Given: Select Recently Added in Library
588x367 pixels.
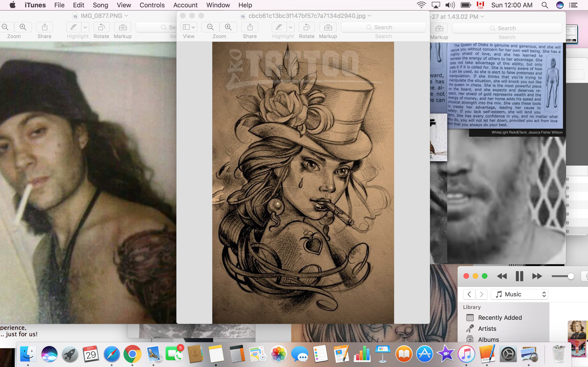Looking at the screenshot, I should point(500,317).
